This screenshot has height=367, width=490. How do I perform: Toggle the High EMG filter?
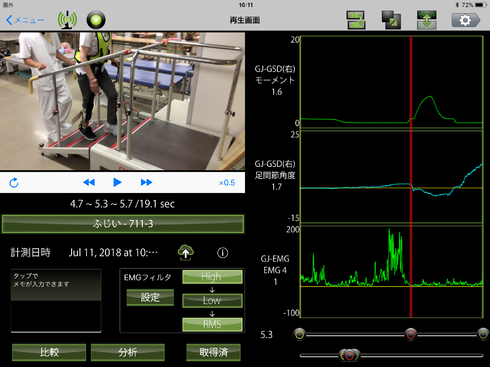pos(212,277)
